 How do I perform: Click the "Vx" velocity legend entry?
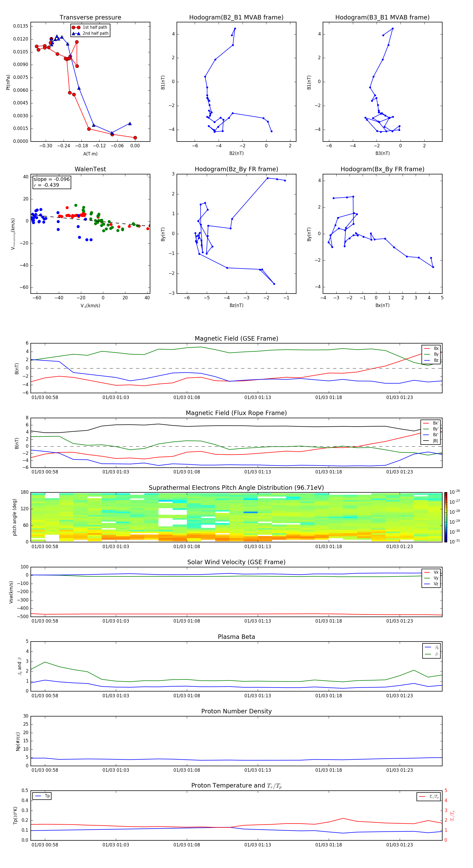[431, 573]
